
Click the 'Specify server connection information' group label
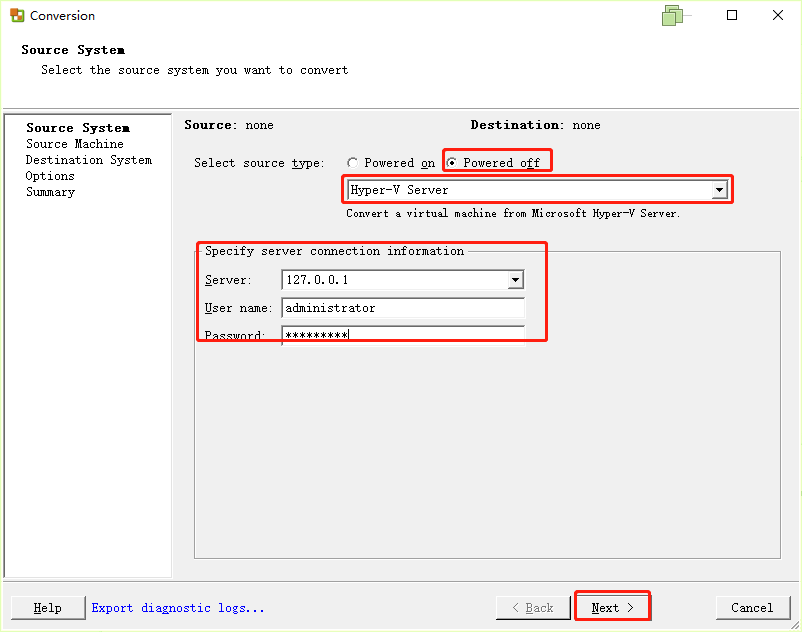pos(335,251)
